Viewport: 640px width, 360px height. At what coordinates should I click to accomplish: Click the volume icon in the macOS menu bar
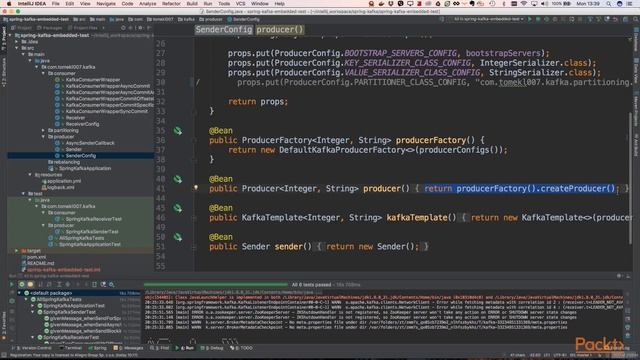pyautogui.click(x=544, y=4)
